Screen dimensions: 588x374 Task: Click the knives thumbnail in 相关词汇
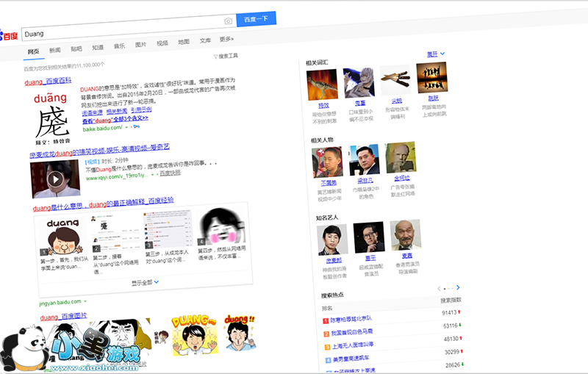(x=395, y=80)
